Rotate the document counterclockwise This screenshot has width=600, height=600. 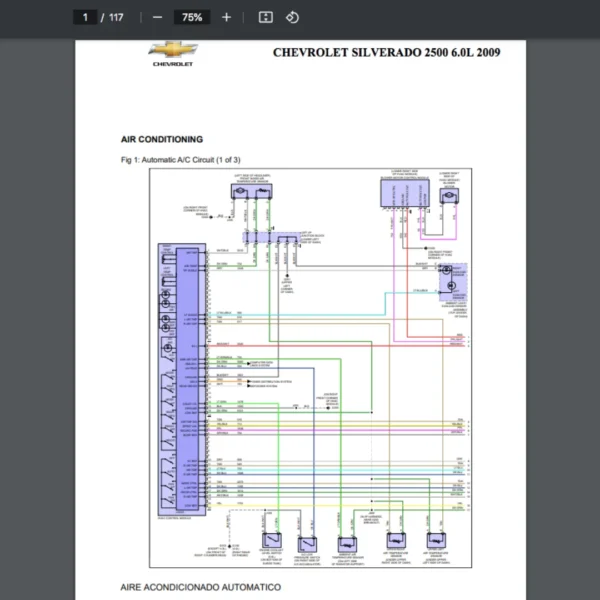pyautogui.click(x=292, y=17)
